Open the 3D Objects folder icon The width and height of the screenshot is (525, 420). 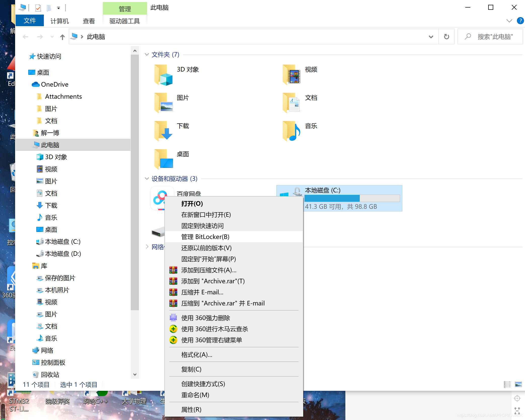coord(163,74)
